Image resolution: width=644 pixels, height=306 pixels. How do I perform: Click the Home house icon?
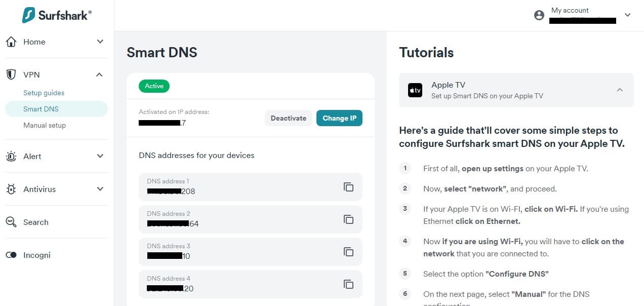click(x=11, y=42)
